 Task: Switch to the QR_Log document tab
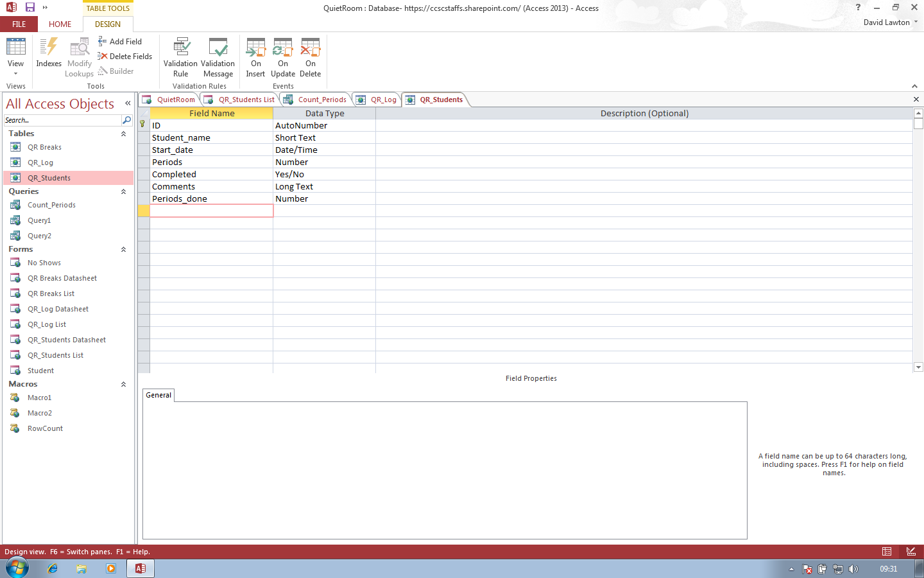tap(377, 100)
